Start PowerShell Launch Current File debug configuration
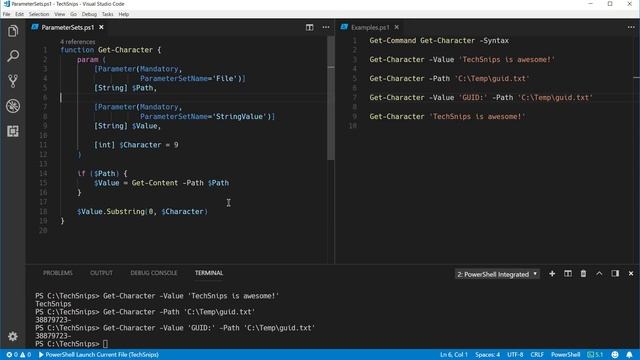 [98, 355]
